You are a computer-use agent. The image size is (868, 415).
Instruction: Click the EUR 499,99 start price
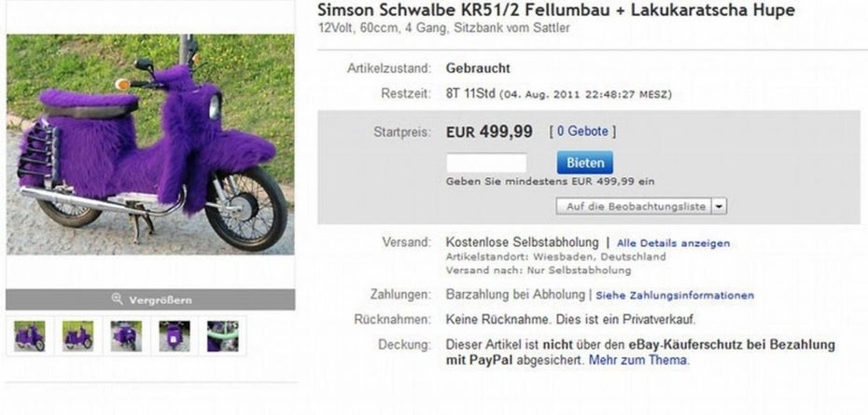click(x=489, y=131)
